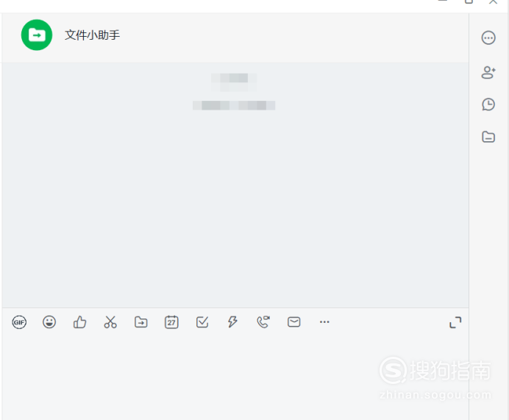Screen dimensions: 509x420
Task: Start a voice or video call
Action: 263,322
